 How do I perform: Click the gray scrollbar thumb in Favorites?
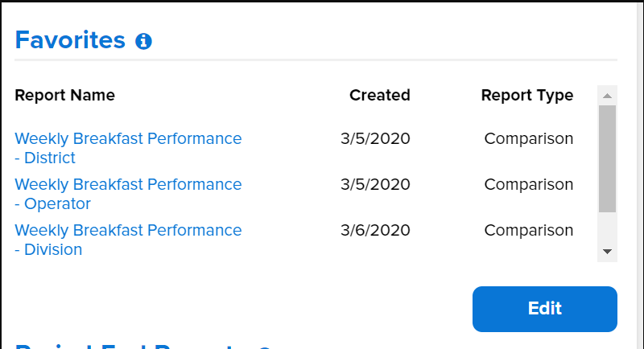(x=608, y=158)
